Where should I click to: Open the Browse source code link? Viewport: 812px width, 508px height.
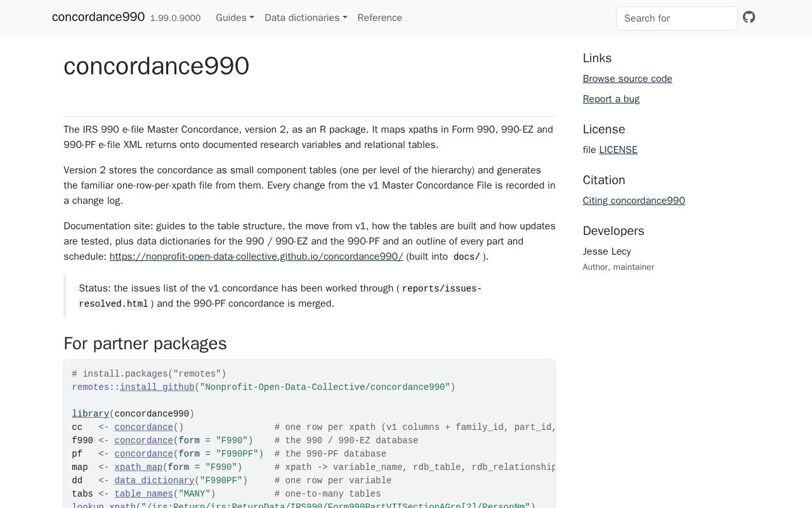click(627, 79)
